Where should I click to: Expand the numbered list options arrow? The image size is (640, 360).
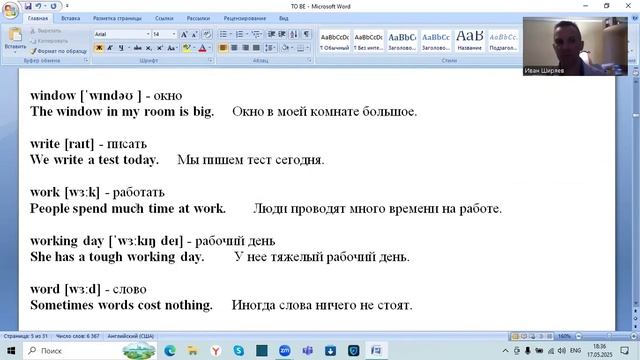click(247, 34)
